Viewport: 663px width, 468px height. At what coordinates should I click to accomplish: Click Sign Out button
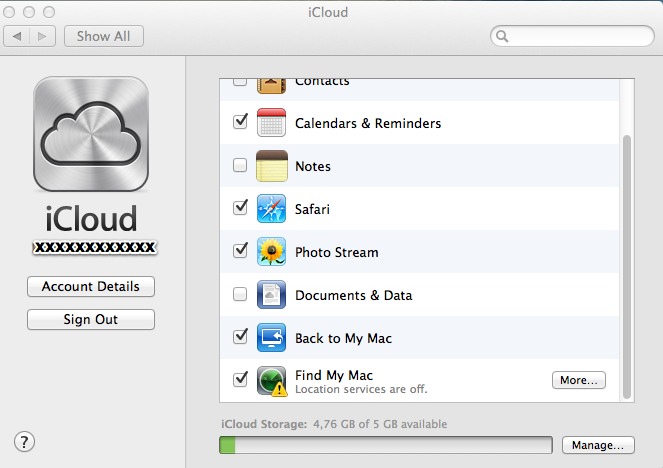(91, 320)
